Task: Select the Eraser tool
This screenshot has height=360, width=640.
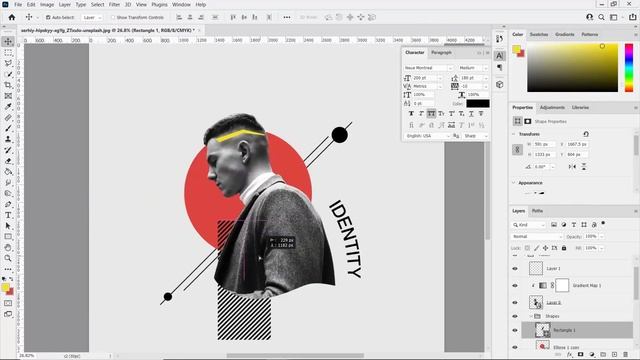Action: coord(8,161)
